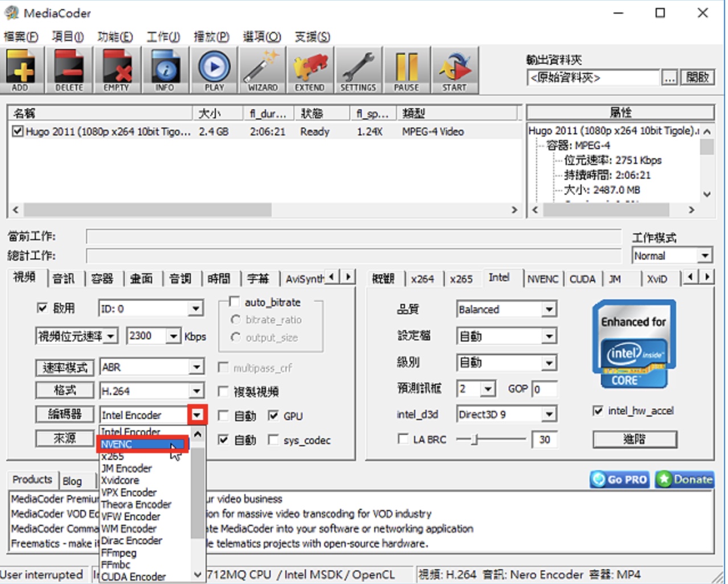This screenshot has width=728, height=584.
Task: Open the INFO toolbar icon
Action: point(165,71)
